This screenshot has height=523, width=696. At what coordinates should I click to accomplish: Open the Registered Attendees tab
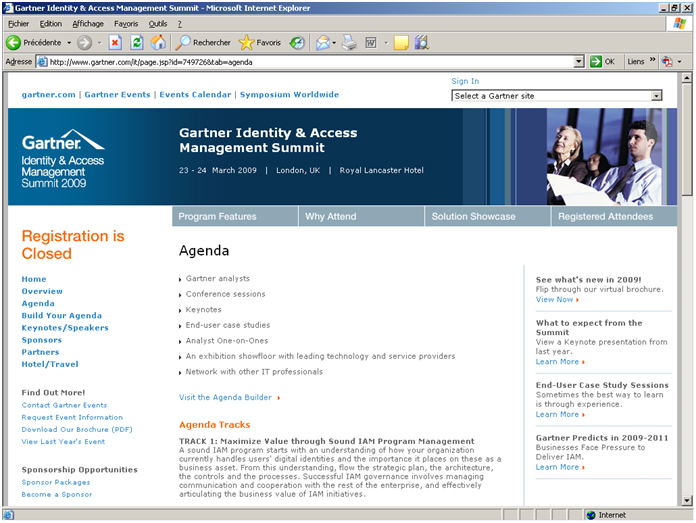[x=614, y=216]
